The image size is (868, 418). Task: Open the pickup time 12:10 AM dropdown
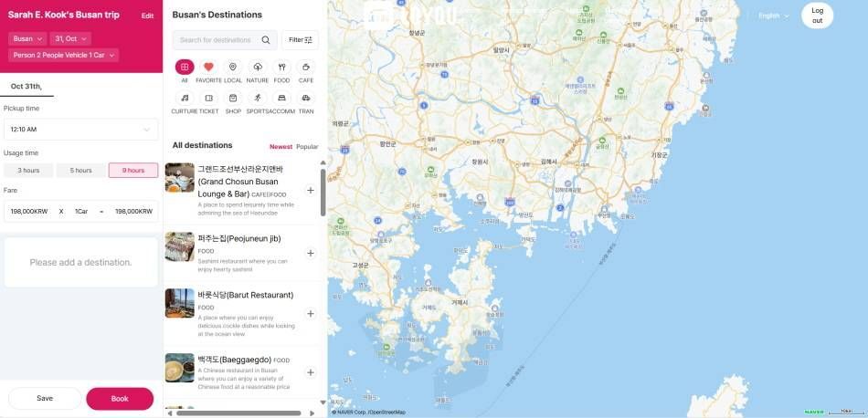coord(80,130)
